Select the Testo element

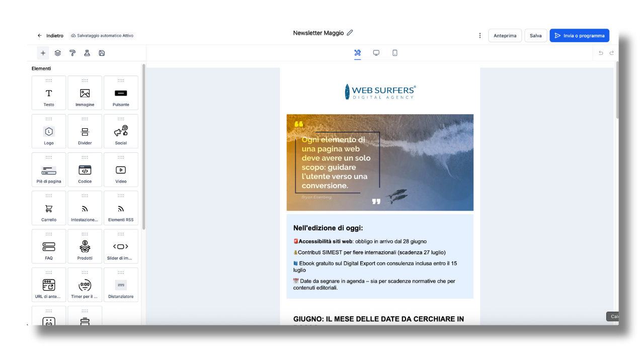[x=49, y=93]
